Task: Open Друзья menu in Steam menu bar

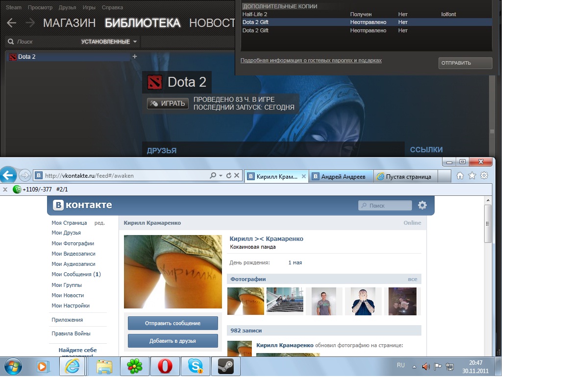Action: coord(67,8)
